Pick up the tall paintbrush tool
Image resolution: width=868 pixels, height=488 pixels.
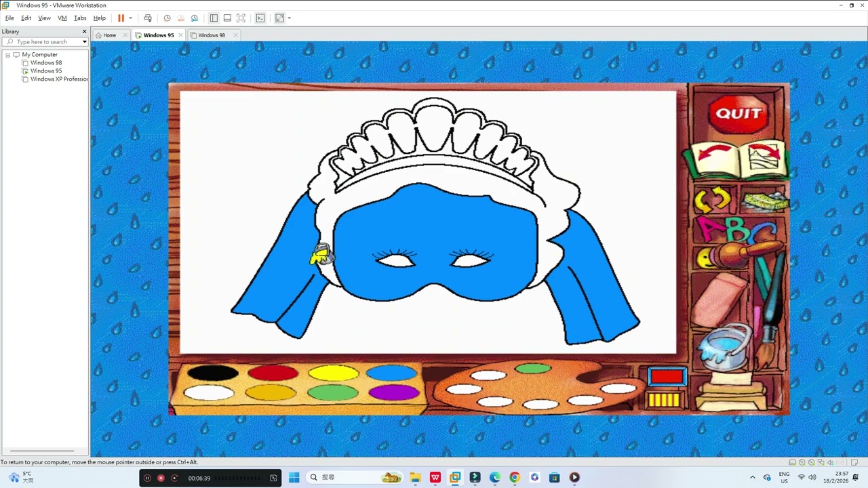tap(770, 312)
